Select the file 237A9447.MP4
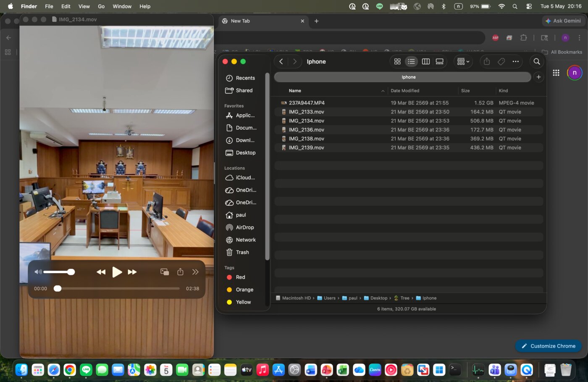Screen dimensions: 588x382 point(409,103)
